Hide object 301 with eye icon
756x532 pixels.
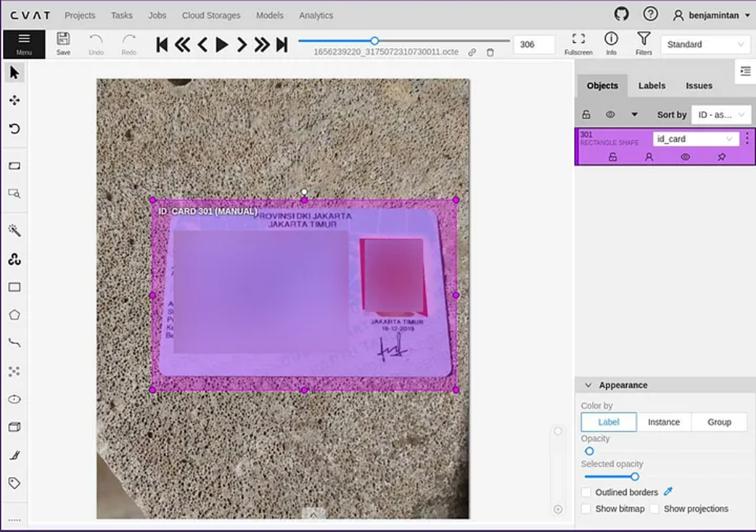coord(685,157)
